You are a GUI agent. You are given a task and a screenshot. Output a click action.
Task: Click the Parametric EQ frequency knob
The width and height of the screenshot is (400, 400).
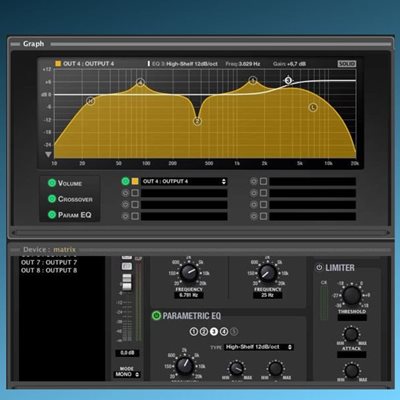point(184,366)
